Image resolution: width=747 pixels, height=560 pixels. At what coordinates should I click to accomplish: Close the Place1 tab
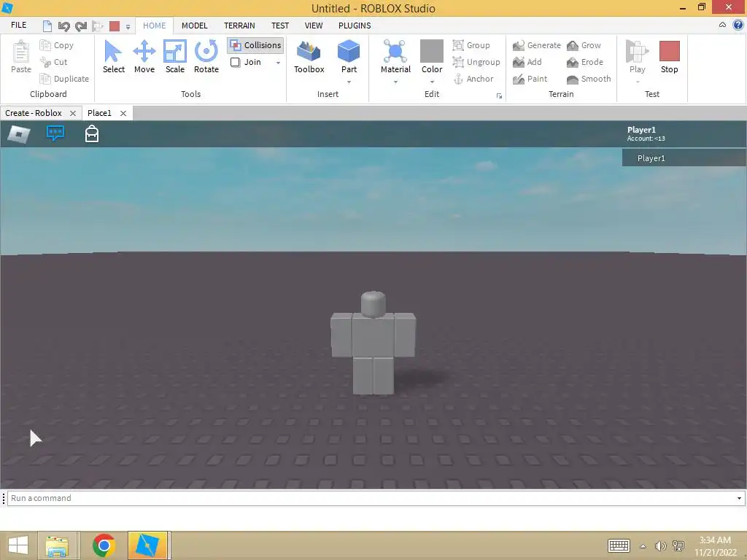123,113
